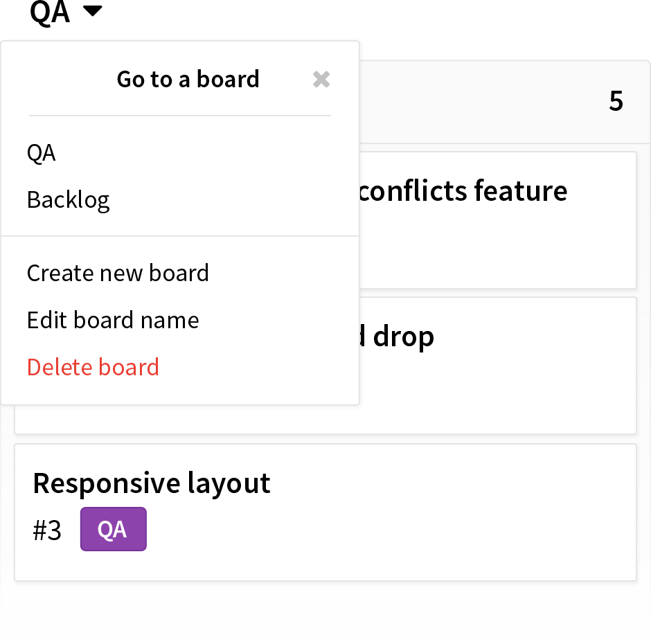The image size is (651, 644).
Task: Open issue number #3
Action: click(47, 530)
